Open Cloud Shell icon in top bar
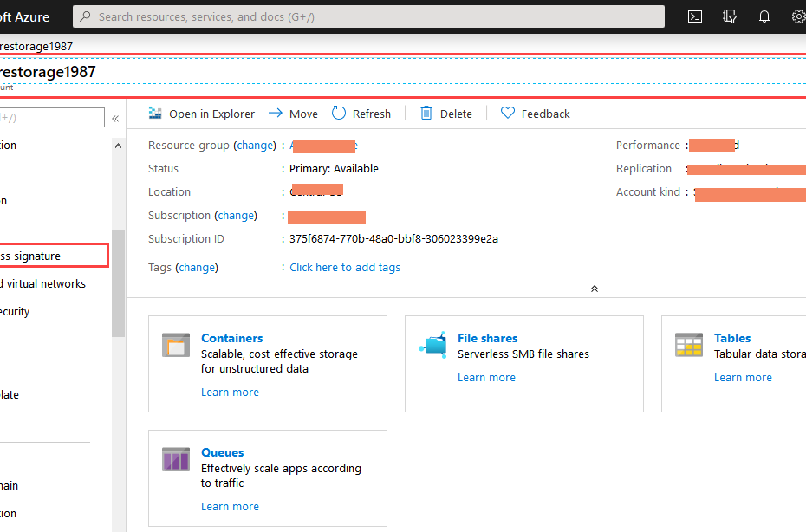Viewport: 806px width, 532px height. [694, 16]
